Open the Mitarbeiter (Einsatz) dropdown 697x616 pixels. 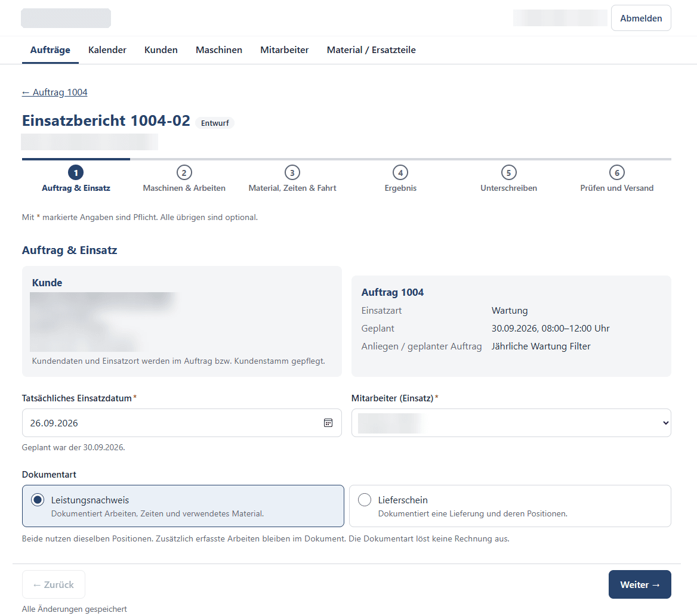click(511, 423)
